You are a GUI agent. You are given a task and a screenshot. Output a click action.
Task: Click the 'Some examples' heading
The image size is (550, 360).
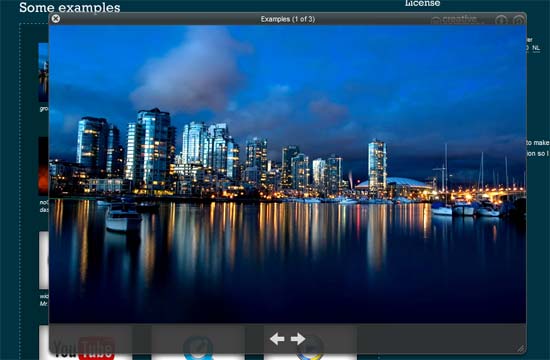click(69, 7)
